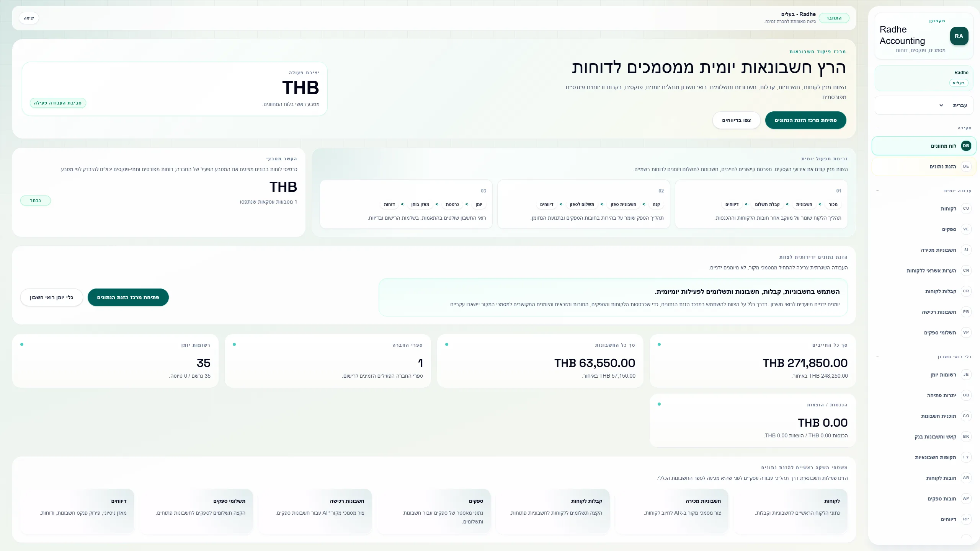
Task: Open the עברית language dropdown
Action: [x=924, y=105]
